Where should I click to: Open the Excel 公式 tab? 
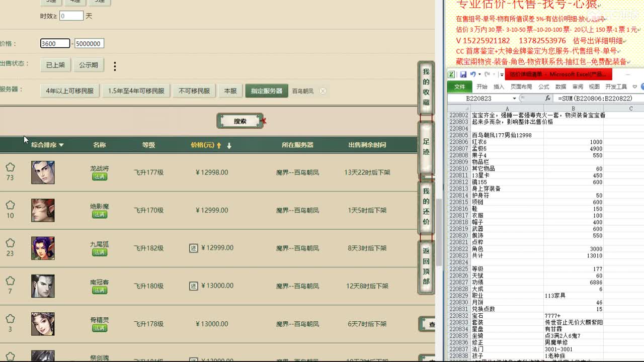(544, 86)
